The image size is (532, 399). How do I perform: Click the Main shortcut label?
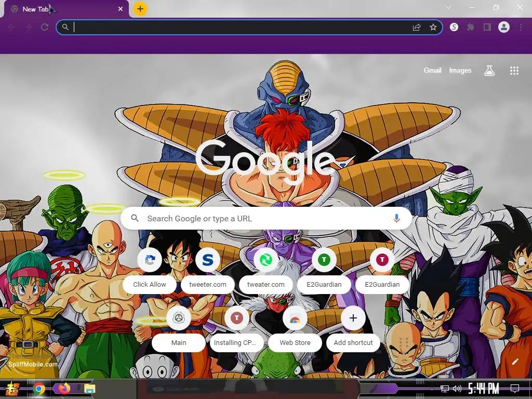pos(179,343)
